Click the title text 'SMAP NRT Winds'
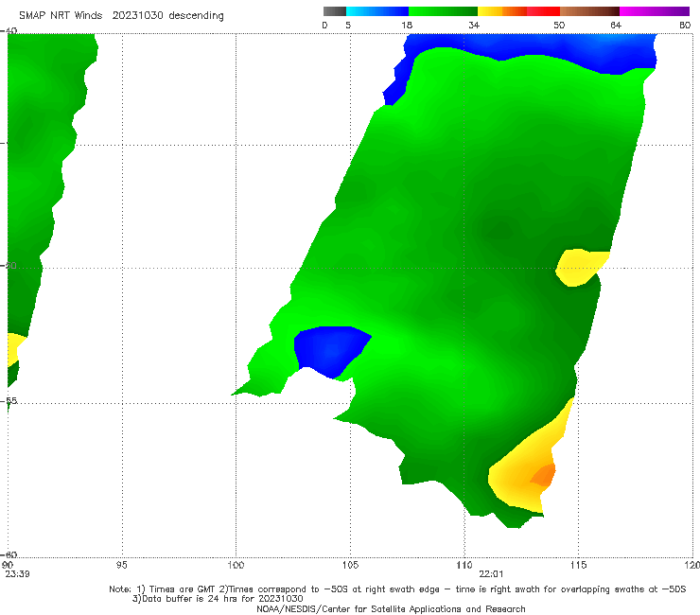This screenshot has width=700, height=615. 61,16
